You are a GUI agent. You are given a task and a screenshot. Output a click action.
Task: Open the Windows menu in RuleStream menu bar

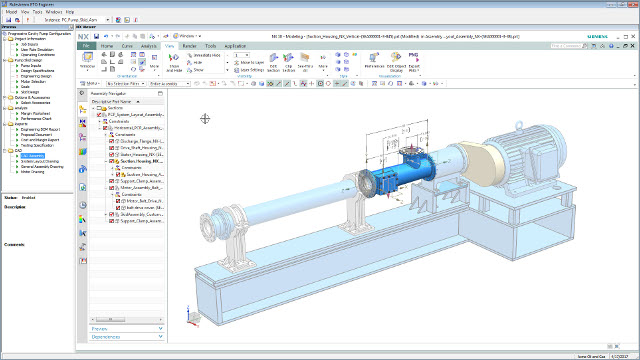(x=54, y=12)
